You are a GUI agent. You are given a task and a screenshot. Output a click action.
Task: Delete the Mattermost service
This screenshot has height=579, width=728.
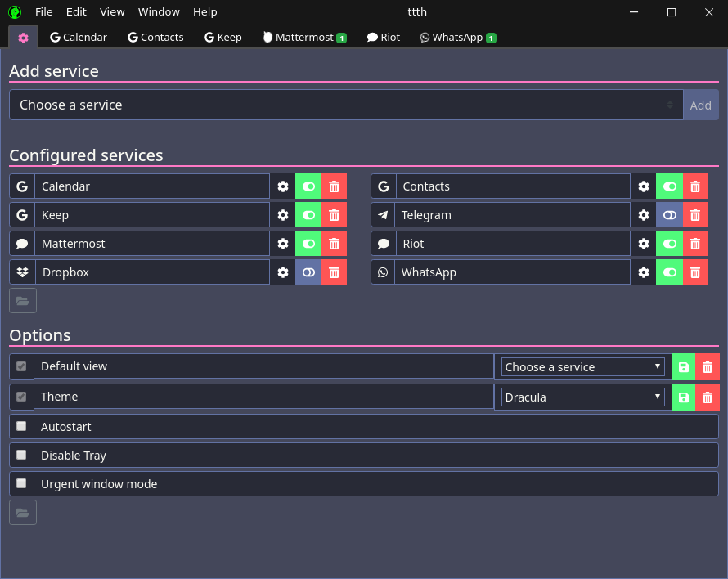click(x=335, y=244)
